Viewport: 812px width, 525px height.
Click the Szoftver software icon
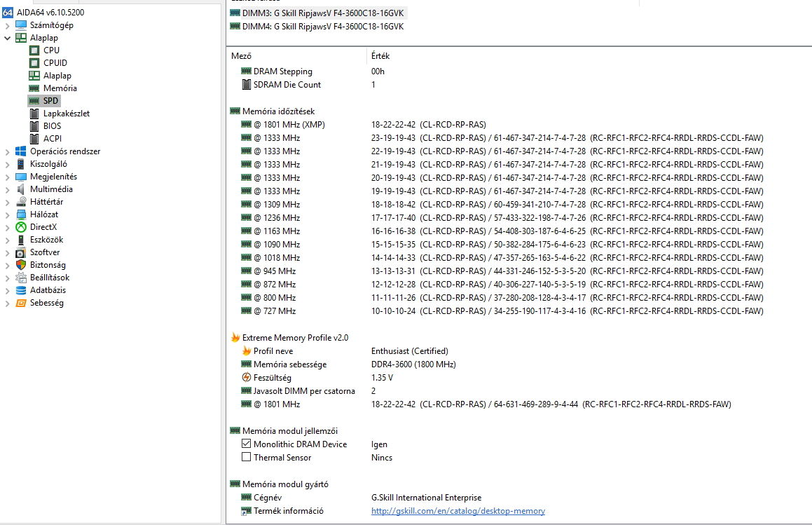[x=21, y=252]
